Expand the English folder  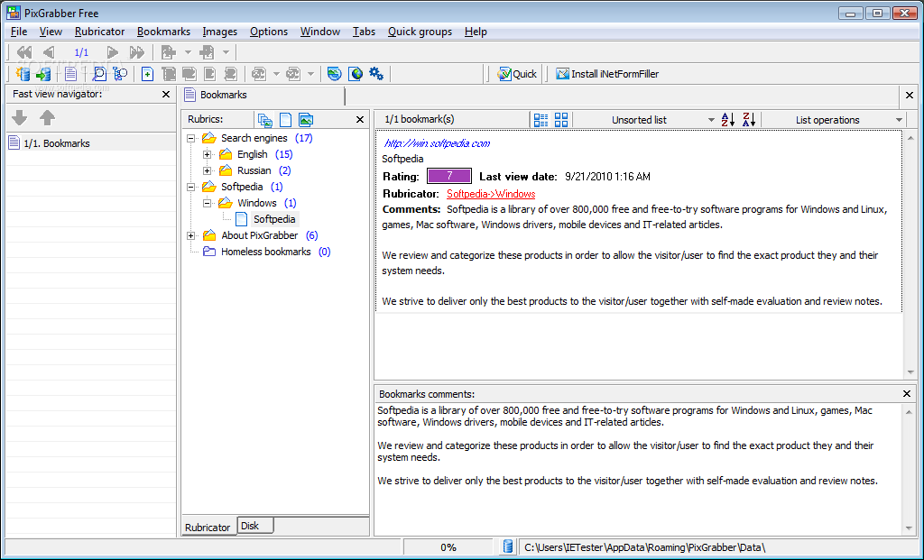click(207, 154)
